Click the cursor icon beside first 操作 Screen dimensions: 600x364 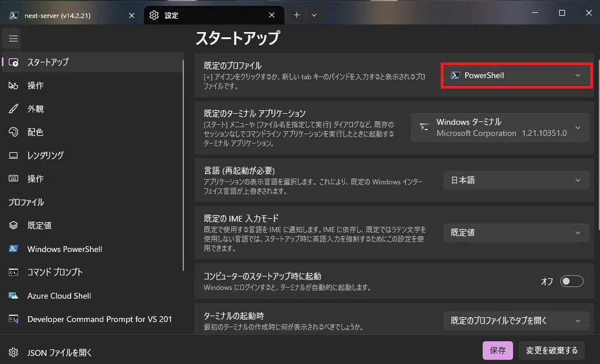pos(13,86)
